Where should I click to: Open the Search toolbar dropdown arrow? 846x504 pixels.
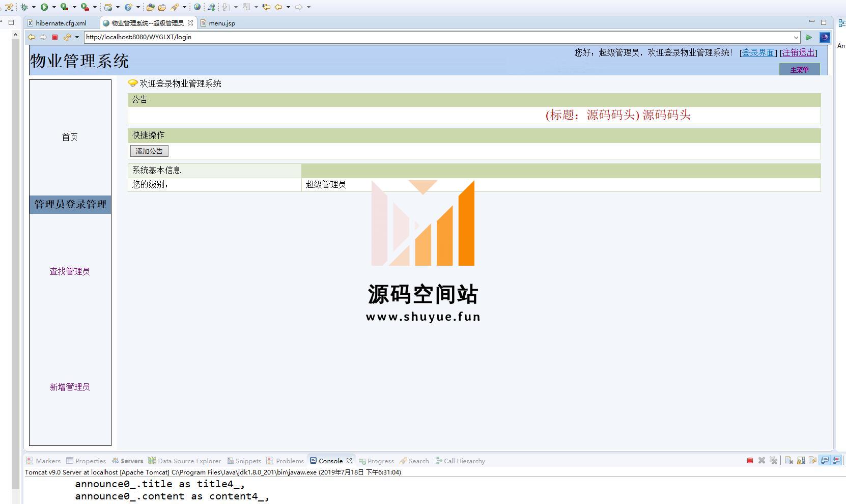coord(184,7)
